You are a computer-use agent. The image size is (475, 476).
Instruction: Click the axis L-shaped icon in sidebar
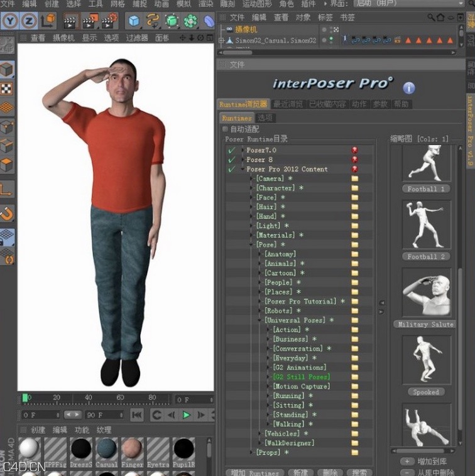pos(7,190)
